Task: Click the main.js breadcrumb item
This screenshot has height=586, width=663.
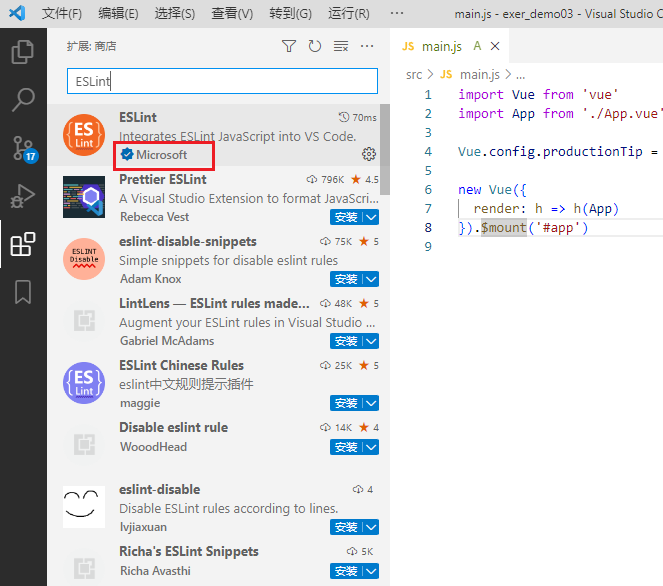Action: pos(479,75)
